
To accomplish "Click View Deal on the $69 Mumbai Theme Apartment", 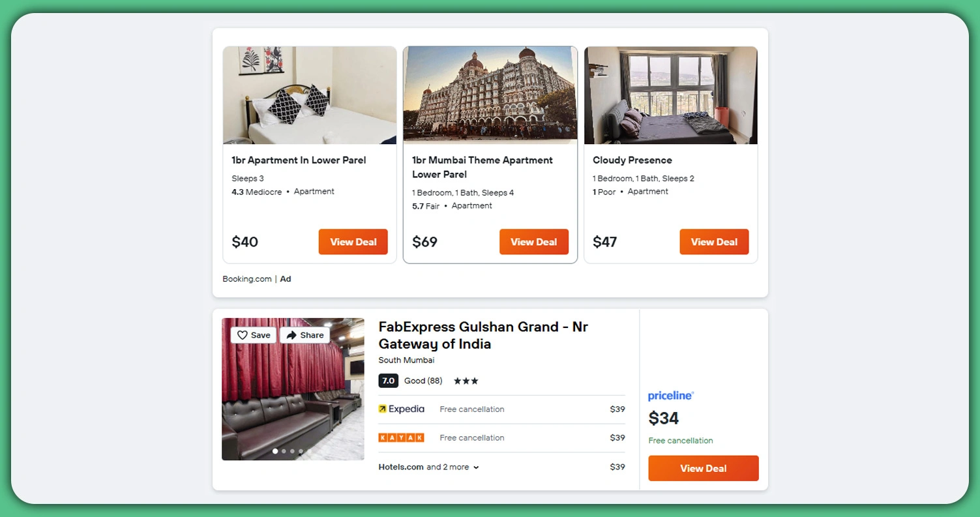I will click(533, 242).
